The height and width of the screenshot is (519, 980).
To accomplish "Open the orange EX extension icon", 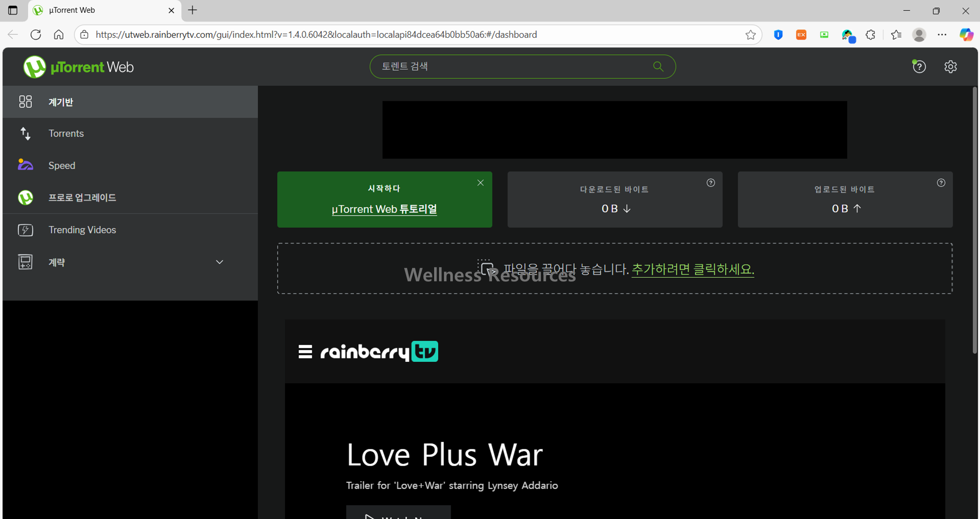I will (x=801, y=35).
